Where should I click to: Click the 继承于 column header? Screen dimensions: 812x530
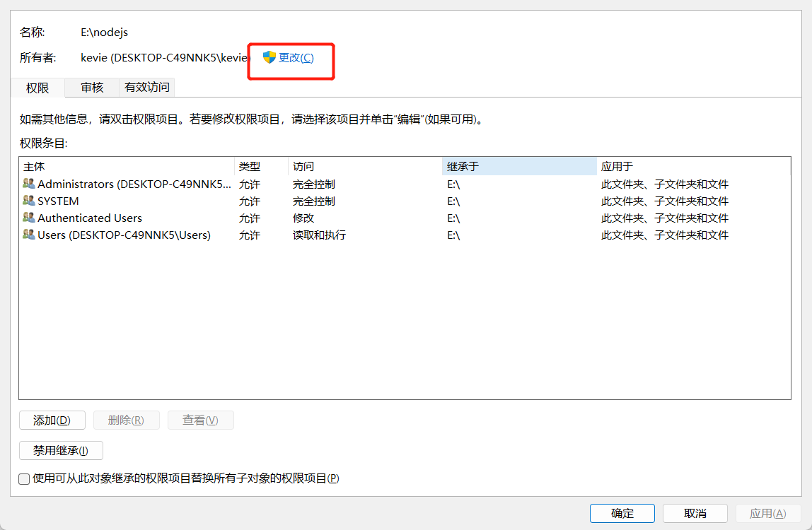point(518,167)
